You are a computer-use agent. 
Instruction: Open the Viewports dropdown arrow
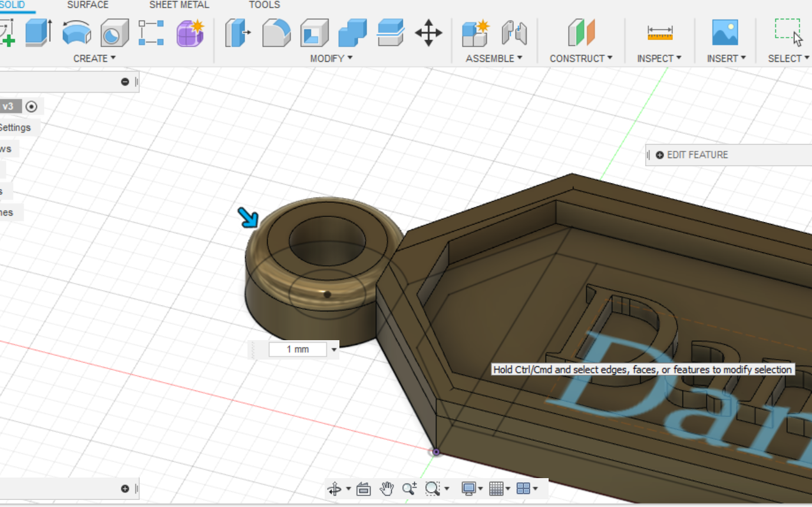coord(534,489)
